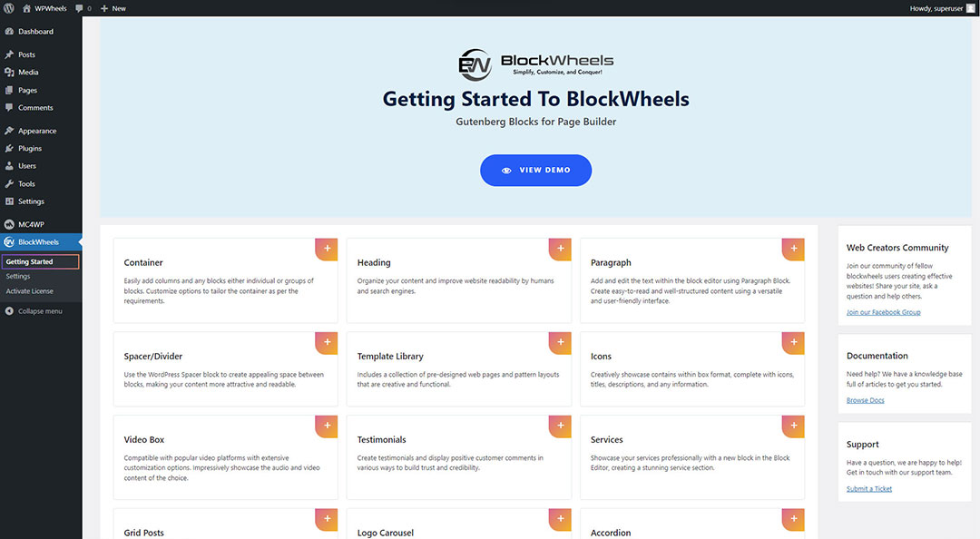Click the BlockWheels logo in header banner
The height and width of the screenshot is (539, 980).
[535, 64]
